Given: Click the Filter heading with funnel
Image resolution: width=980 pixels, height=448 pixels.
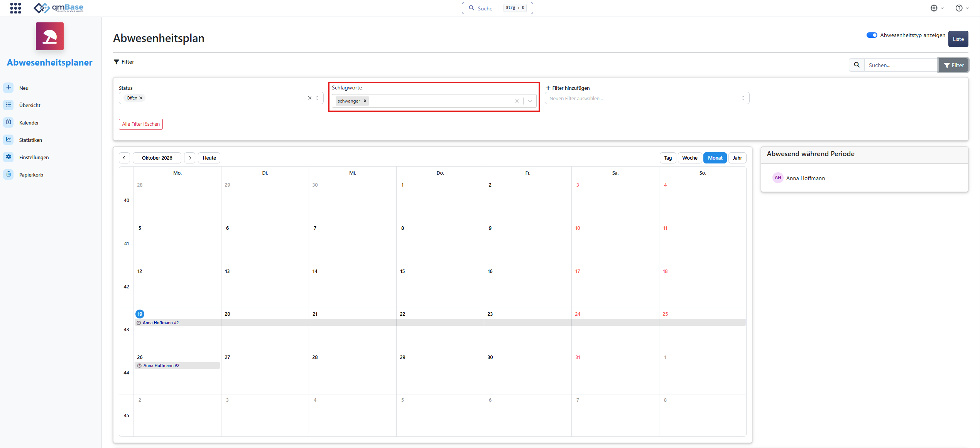Looking at the screenshot, I should coord(124,62).
